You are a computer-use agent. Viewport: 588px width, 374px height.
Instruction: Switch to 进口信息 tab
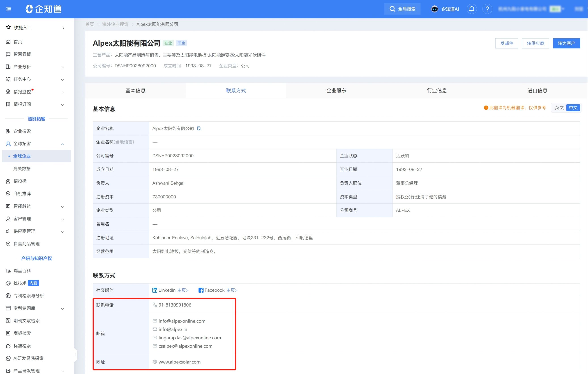tap(537, 91)
